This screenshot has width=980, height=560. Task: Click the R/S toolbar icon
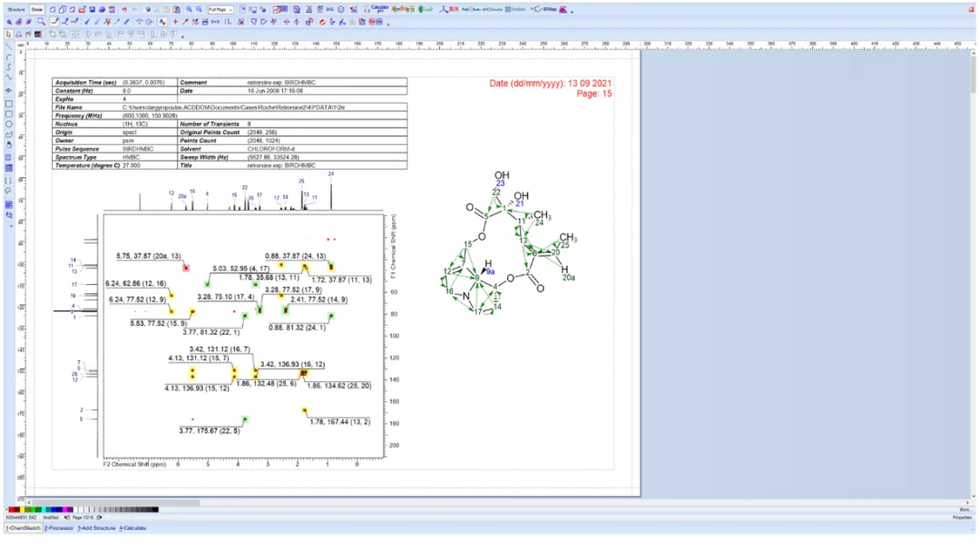tap(449, 9)
